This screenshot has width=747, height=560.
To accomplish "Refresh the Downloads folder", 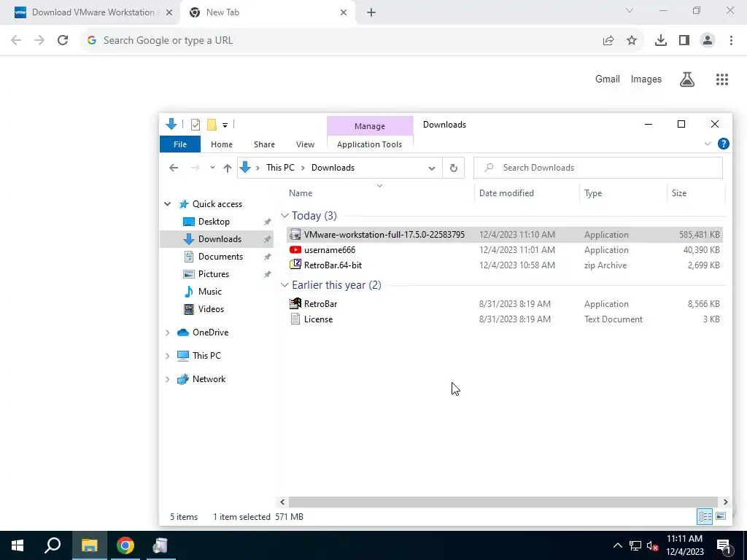I will (x=454, y=168).
